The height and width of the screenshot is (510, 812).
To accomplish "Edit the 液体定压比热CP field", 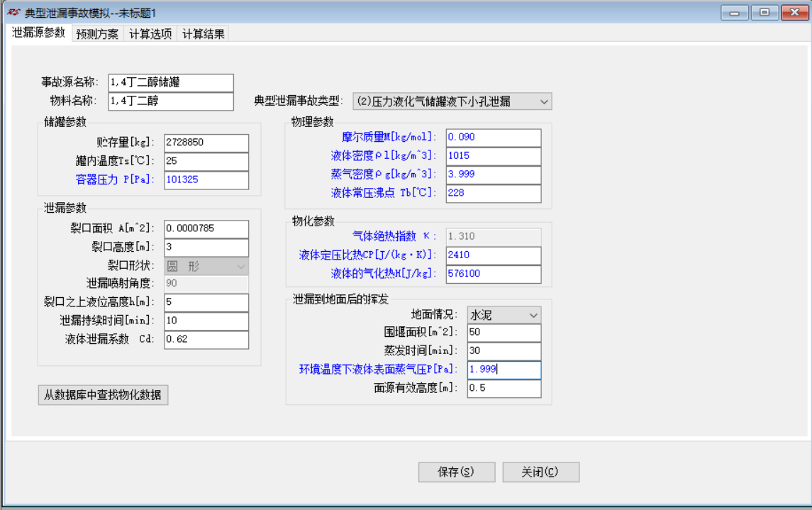I will (494, 255).
